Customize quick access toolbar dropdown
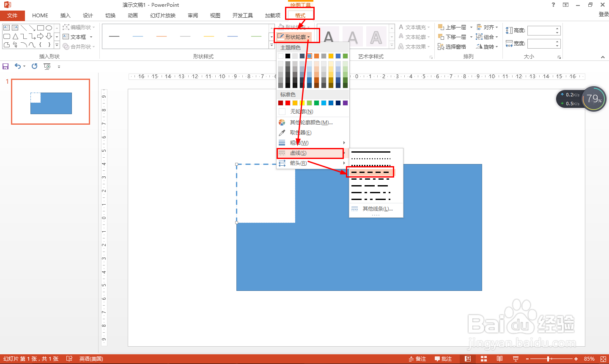The height and width of the screenshot is (364, 609). (59, 67)
